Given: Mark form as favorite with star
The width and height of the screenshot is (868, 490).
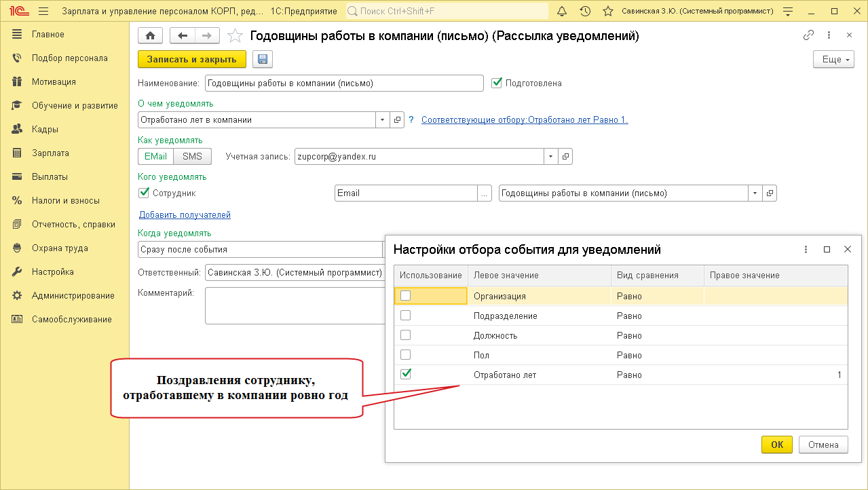Looking at the screenshot, I should (234, 36).
